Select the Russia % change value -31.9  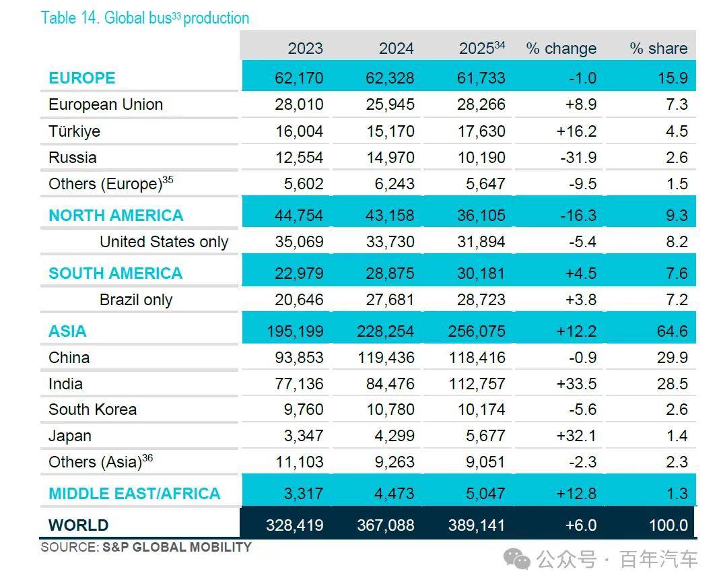click(x=578, y=158)
